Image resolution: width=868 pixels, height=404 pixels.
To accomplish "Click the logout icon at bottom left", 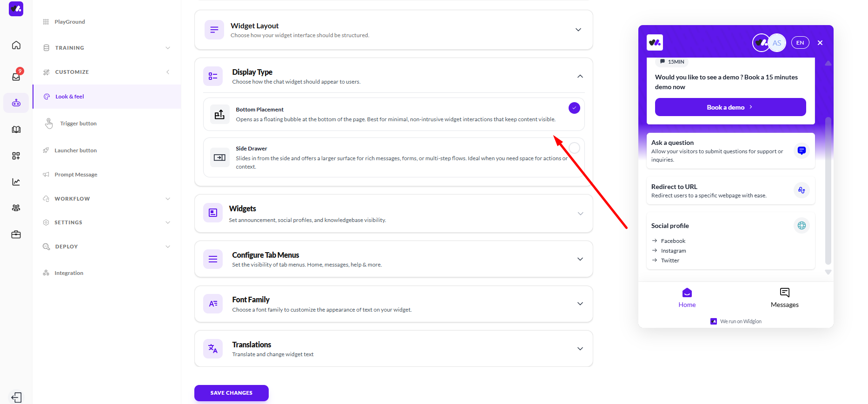I will click(16, 397).
